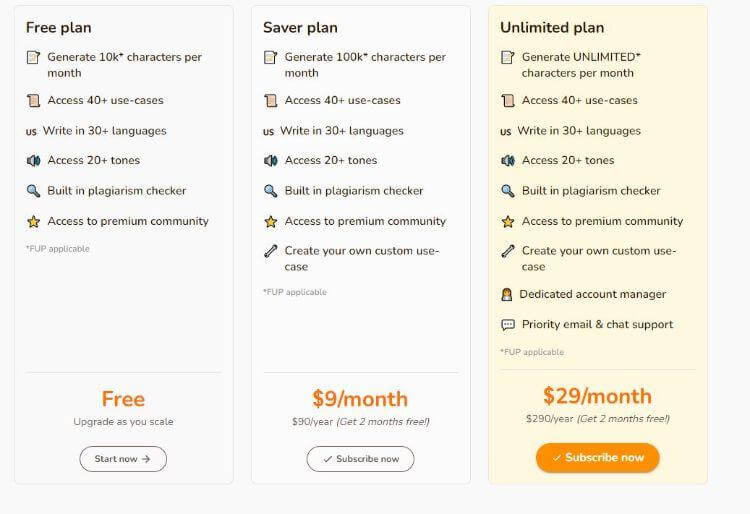Click the Start now button
Image resolution: width=750 pixels, height=514 pixels.
[x=123, y=459]
